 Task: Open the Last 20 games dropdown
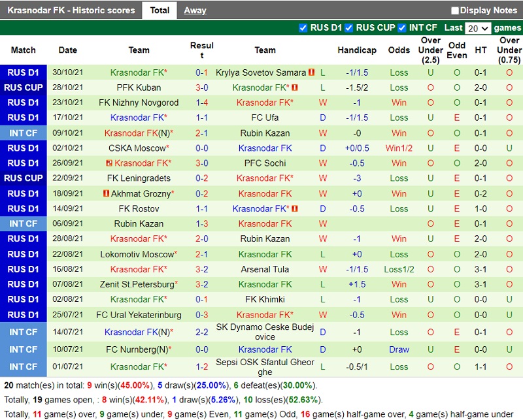(478, 28)
